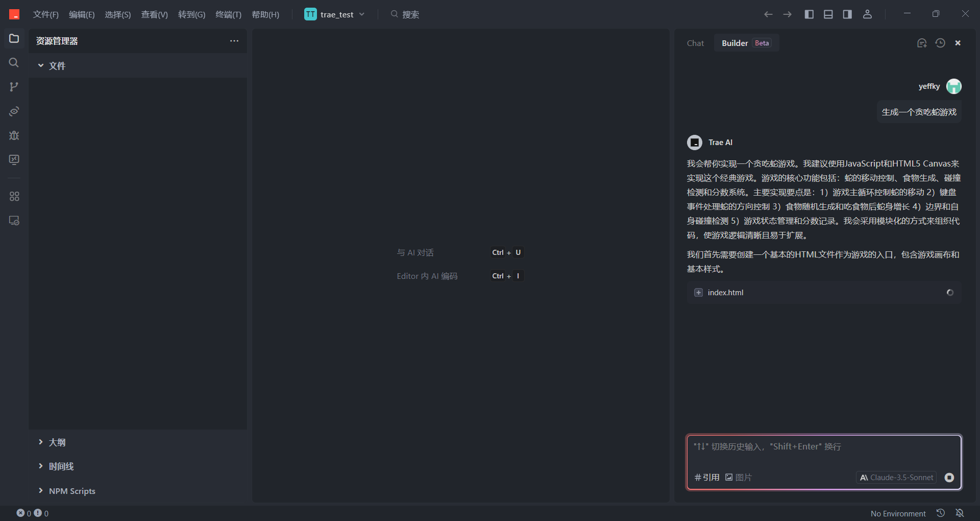Click the yeffky user avatar
980x521 pixels.
point(954,86)
